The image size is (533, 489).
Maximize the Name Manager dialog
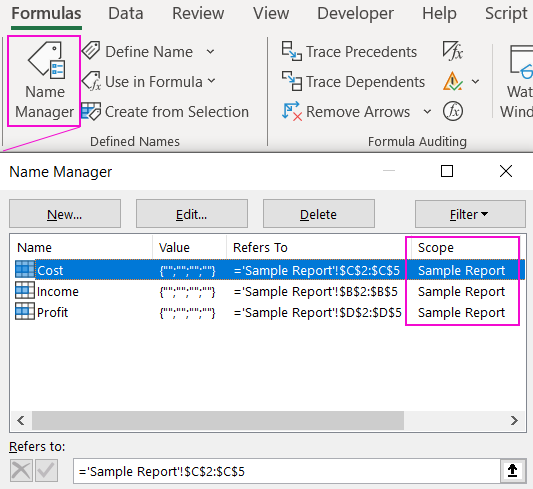(447, 171)
